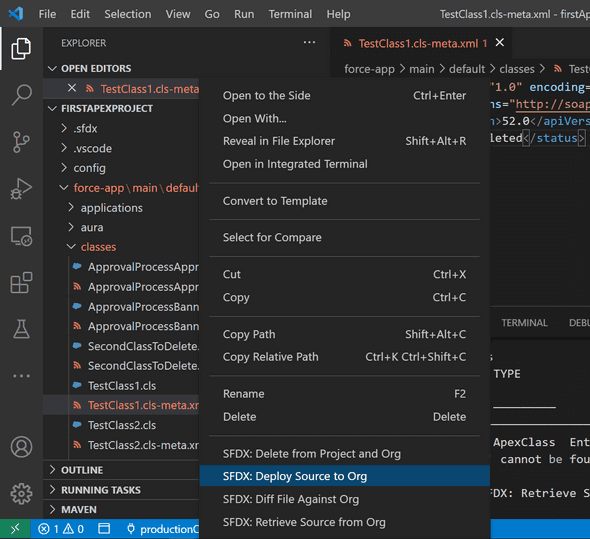This screenshot has width=590, height=539.
Task: Click the force-app breadcrumb segment
Action: click(369, 69)
